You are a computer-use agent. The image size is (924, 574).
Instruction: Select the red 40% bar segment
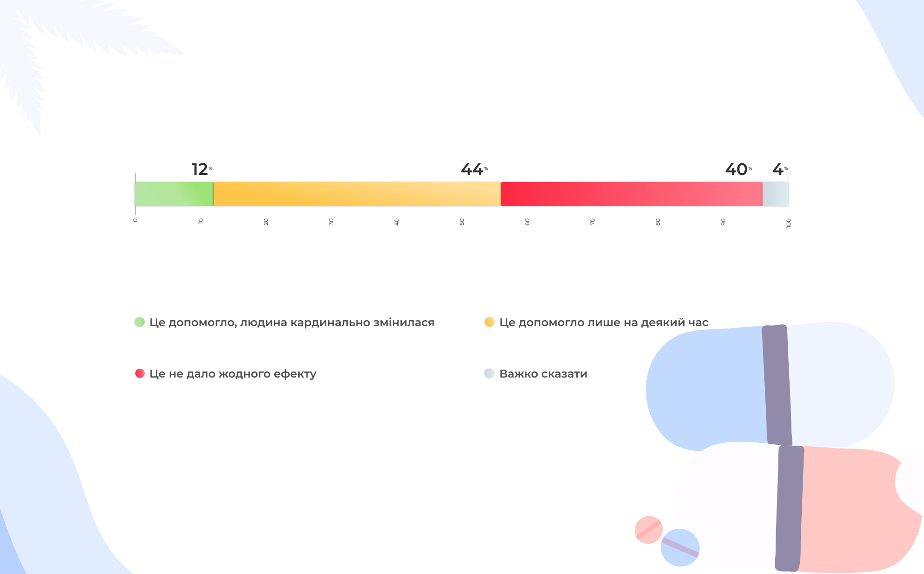tap(631, 194)
